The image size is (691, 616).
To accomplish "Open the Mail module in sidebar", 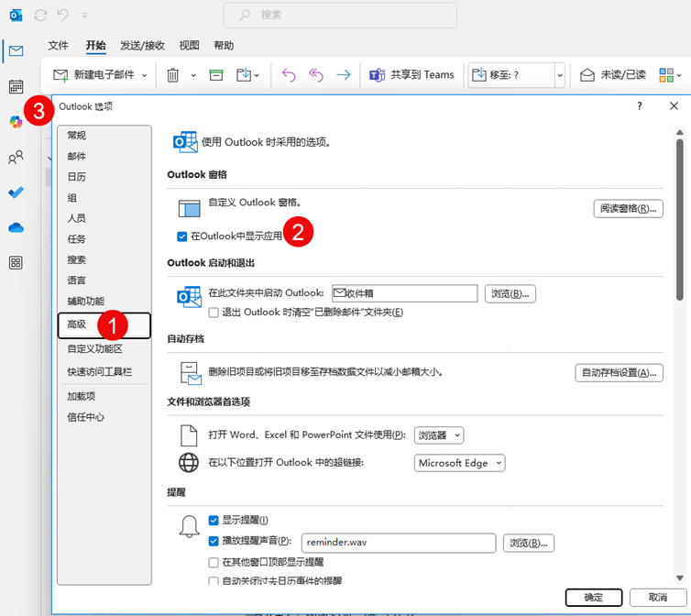I will coord(16,50).
